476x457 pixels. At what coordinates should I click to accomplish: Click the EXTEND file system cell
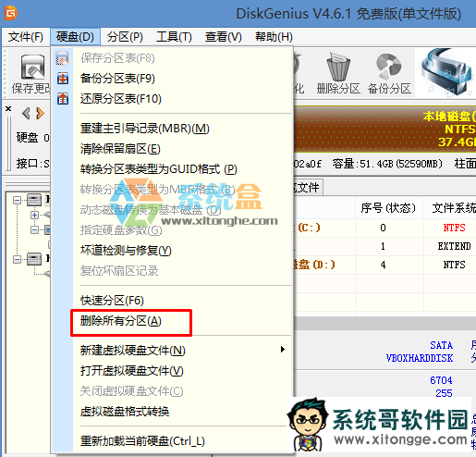tap(454, 246)
